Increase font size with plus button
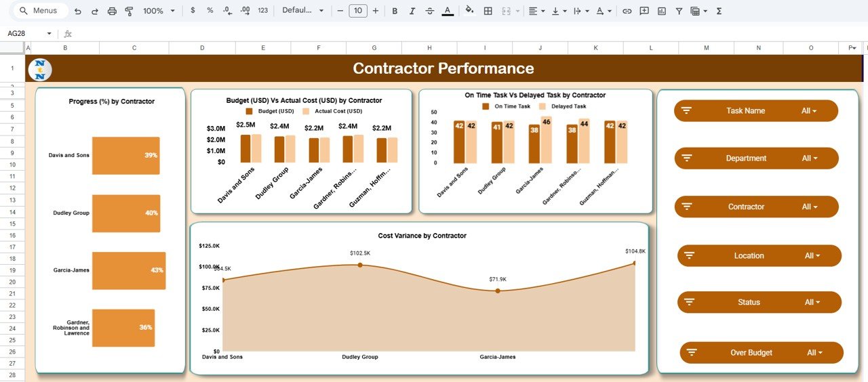The height and width of the screenshot is (382, 868). pyautogui.click(x=375, y=11)
